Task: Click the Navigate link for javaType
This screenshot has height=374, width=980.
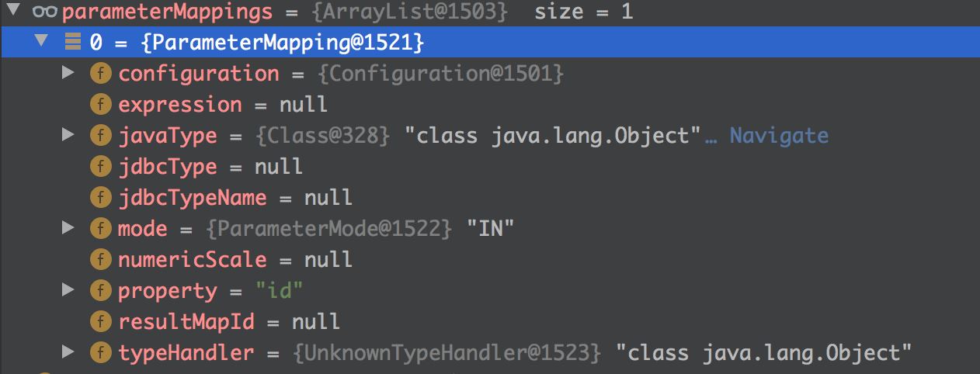Action: (x=779, y=136)
